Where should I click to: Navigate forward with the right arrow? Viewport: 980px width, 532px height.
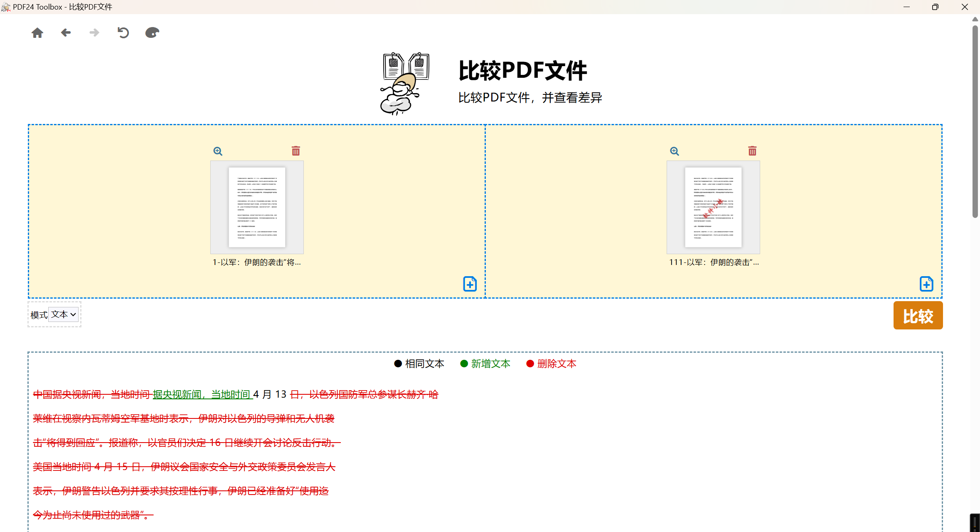click(94, 32)
